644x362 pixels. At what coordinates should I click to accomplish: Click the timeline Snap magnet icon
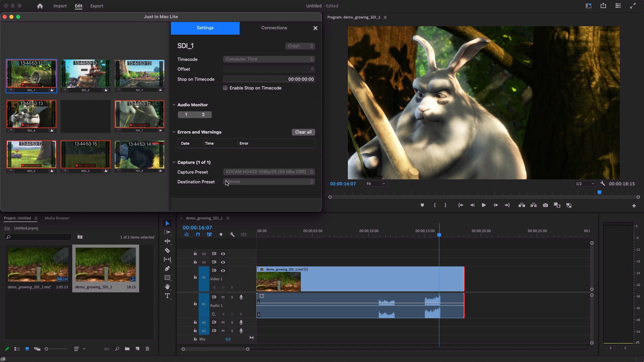tap(198, 235)
